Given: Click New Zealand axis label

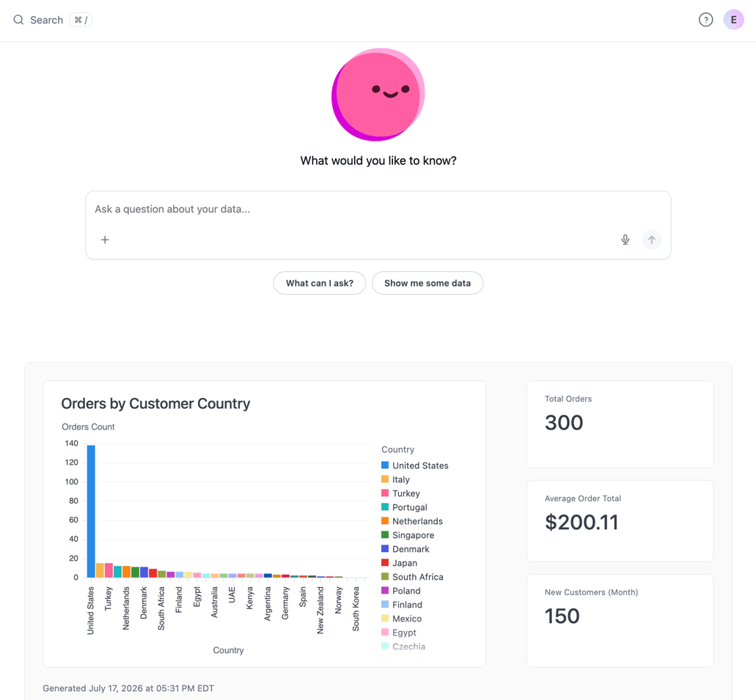Looking at the screenshot, I should click(320, 611).
